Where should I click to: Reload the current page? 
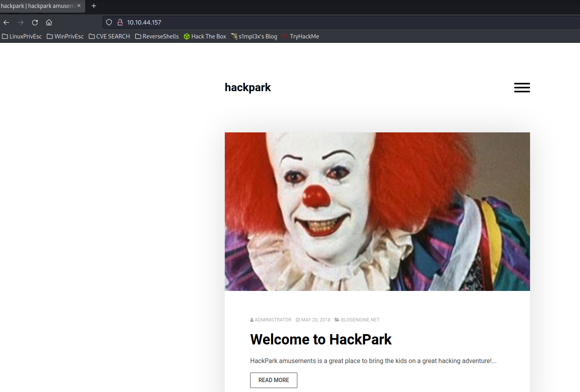[35, 23]
